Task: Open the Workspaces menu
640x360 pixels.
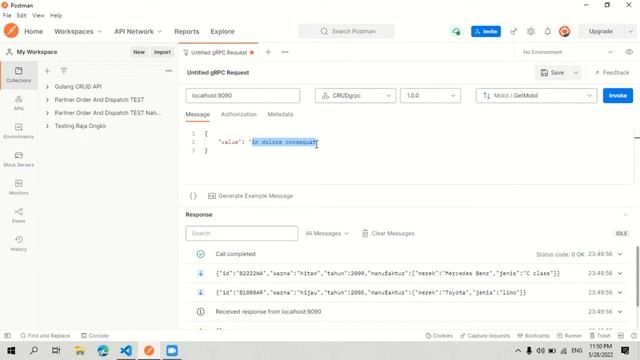Action: coord(78,31)
